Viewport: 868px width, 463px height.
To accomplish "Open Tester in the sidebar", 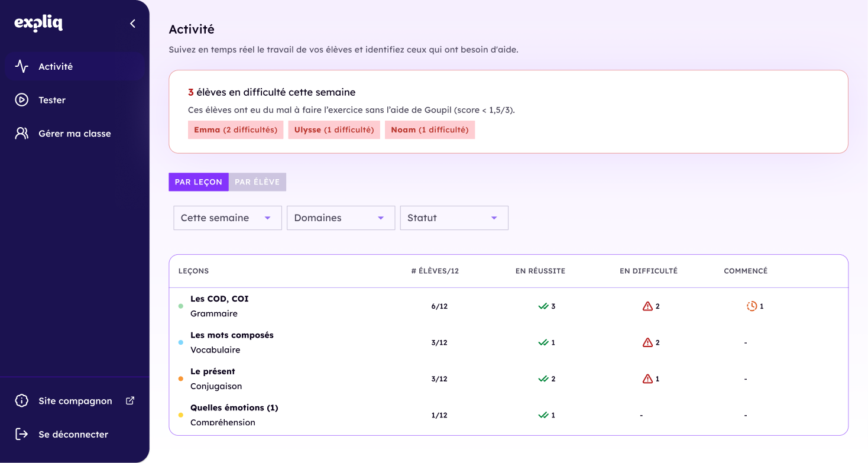I will click(x=75, y=100).
